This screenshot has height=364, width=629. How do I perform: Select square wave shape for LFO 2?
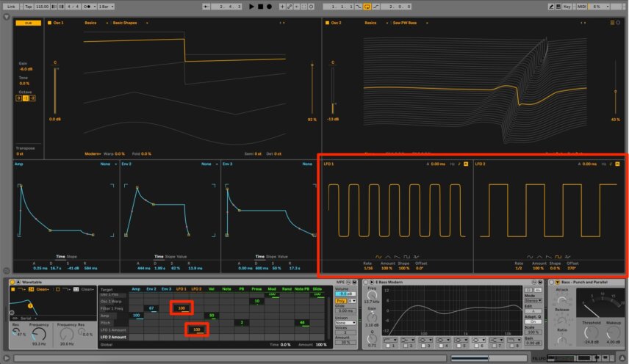[x=558, y=257]
